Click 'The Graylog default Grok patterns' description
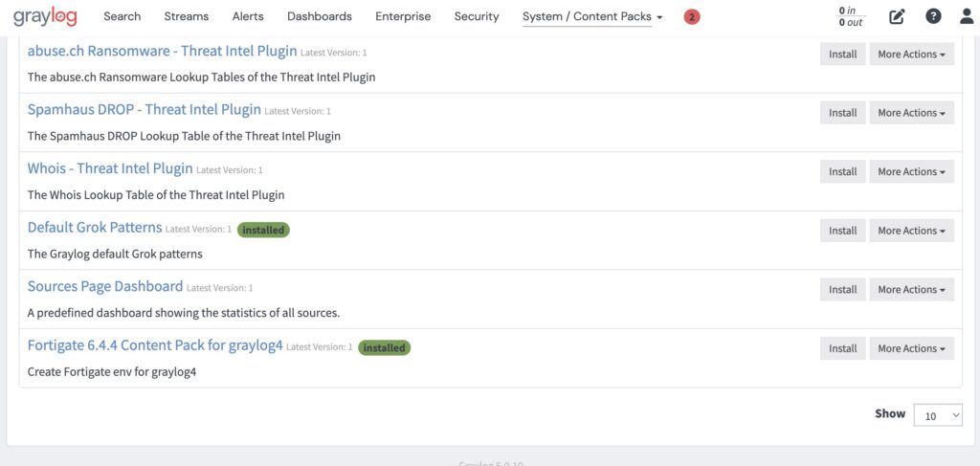This screenshot has width=980, height=466. 115,255
